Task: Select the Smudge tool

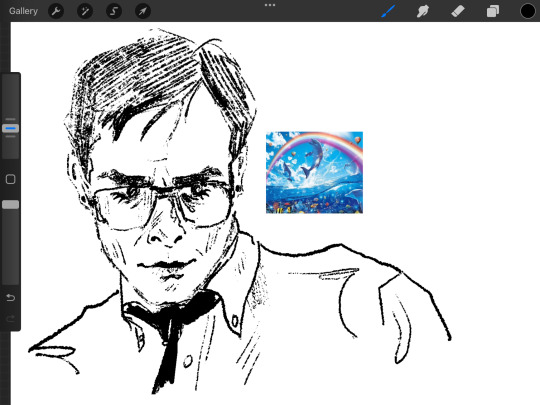Action: (x=423, y=11)
